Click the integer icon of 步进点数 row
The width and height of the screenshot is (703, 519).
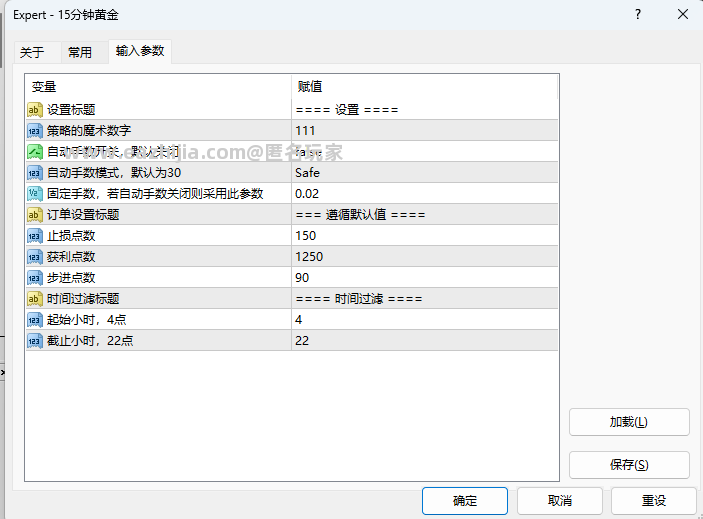coord(35,278)
